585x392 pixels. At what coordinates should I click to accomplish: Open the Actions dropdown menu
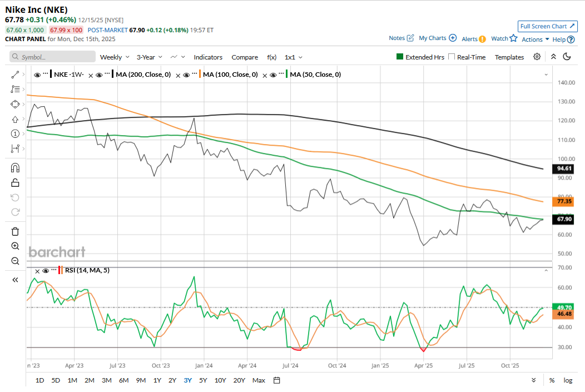(536, 39)
